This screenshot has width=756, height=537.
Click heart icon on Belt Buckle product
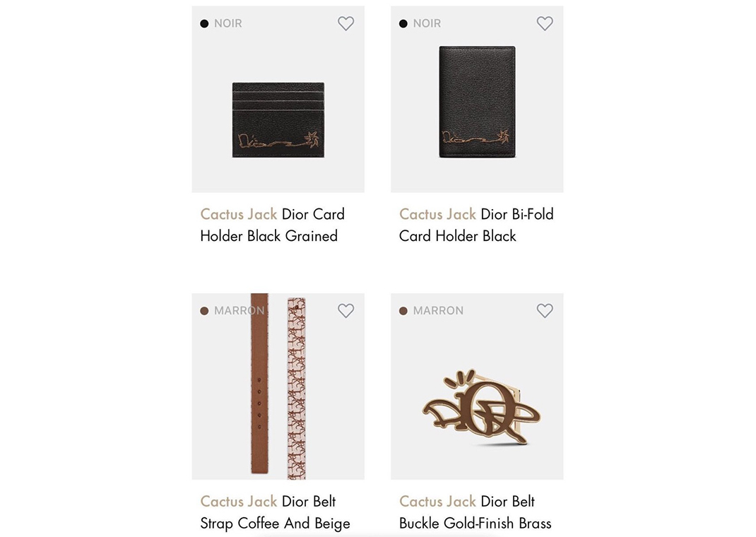point(545,310)
